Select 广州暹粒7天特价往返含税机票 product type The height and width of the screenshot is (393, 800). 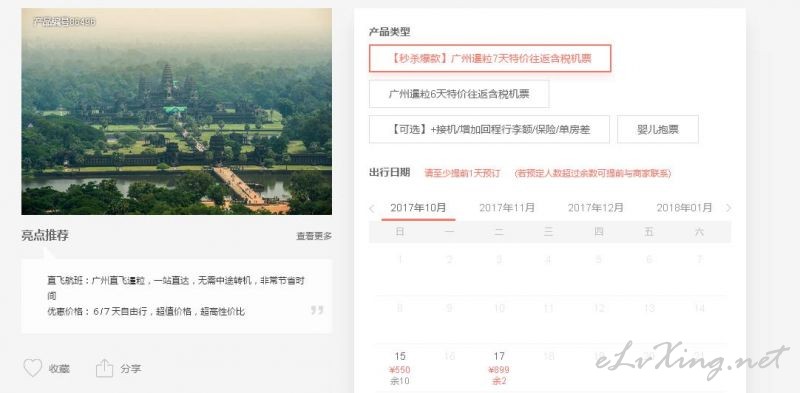tap(490, 59)
